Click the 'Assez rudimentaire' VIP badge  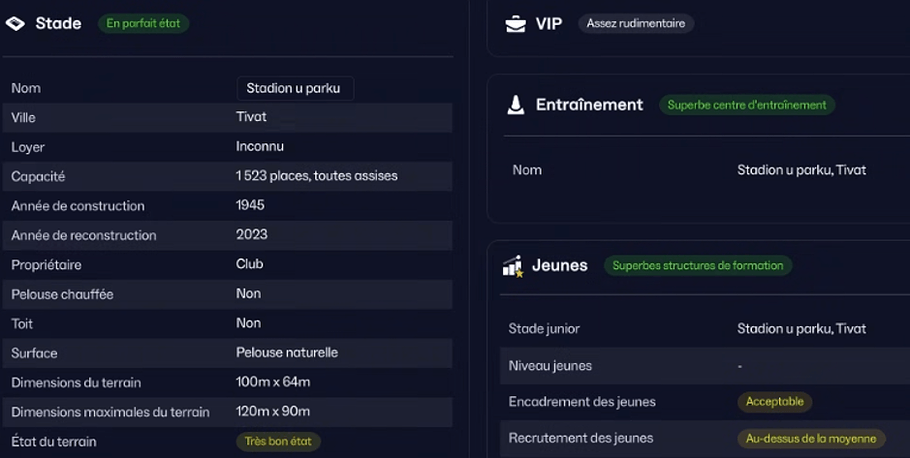635,23
